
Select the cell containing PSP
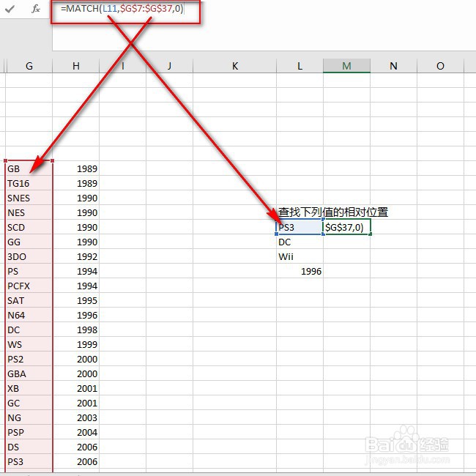29,432
